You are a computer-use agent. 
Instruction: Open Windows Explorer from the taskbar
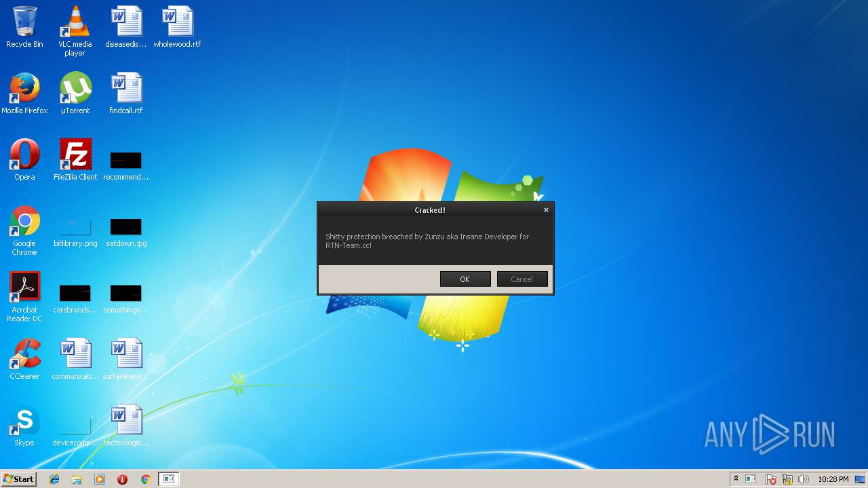click(77, 479)
